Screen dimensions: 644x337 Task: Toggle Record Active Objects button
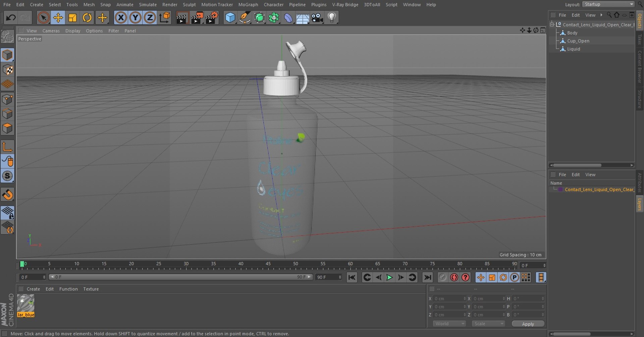443,278
